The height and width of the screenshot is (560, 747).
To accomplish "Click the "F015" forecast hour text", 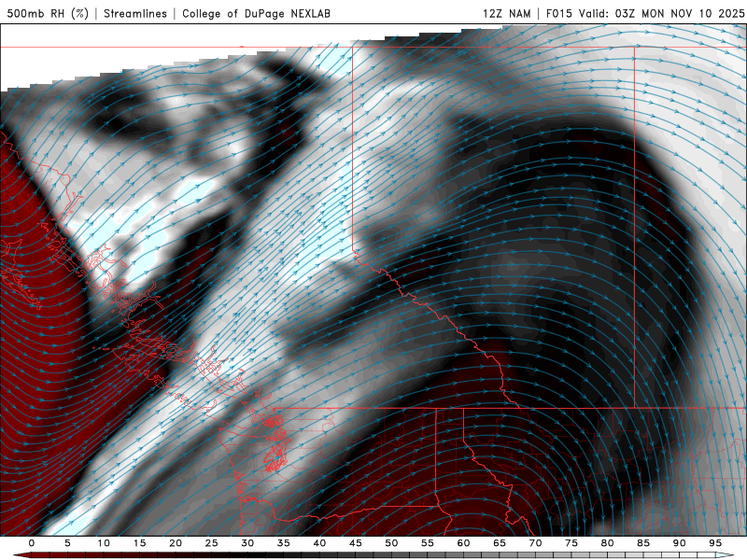I will click(x=558, y=13).
